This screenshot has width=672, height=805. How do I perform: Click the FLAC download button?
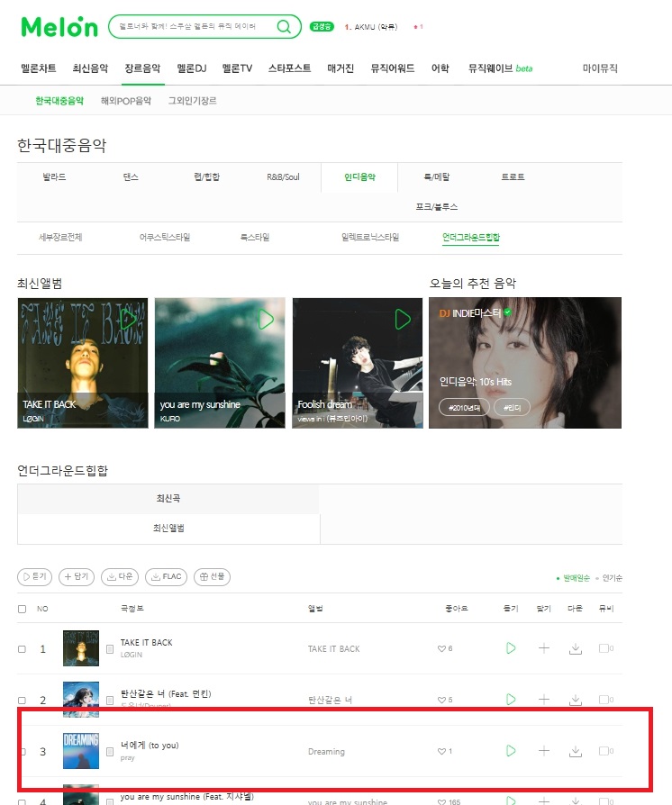tap(166, 576)
